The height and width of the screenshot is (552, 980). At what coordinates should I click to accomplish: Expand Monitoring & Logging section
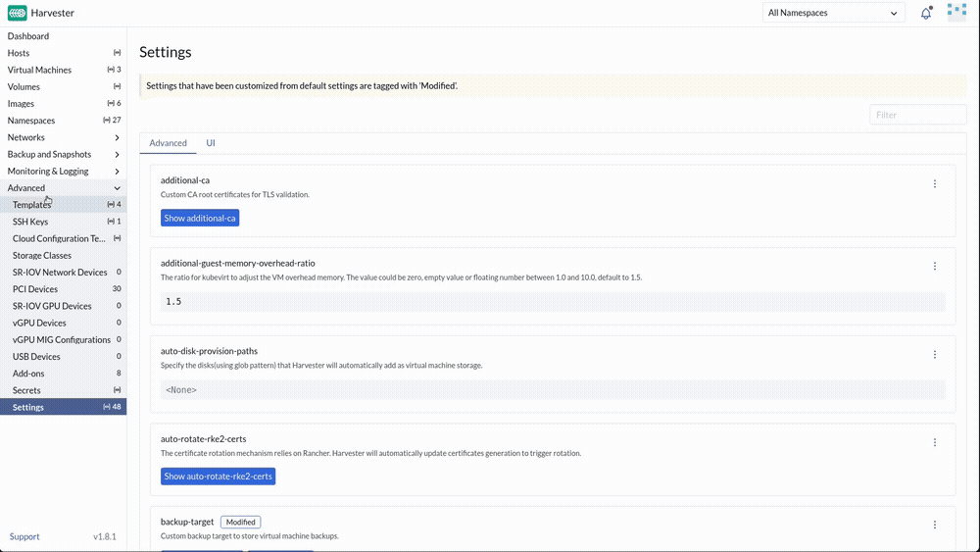tap(63, 172)
